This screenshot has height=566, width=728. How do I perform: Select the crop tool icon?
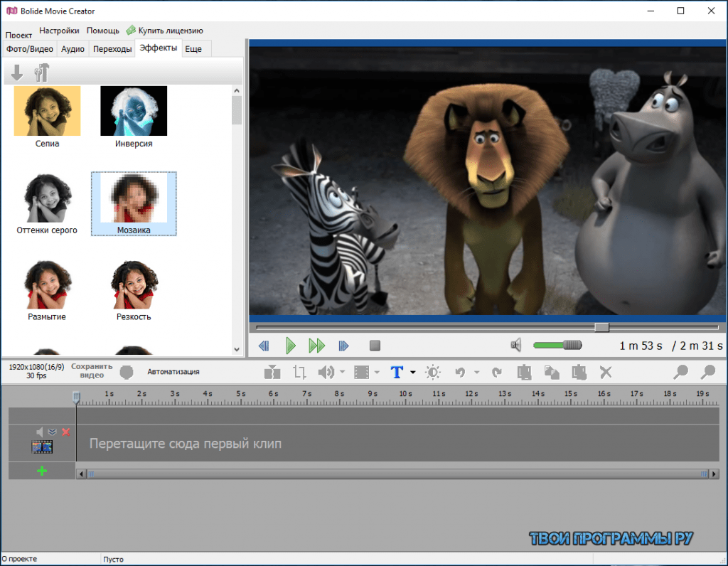point(299,372)
